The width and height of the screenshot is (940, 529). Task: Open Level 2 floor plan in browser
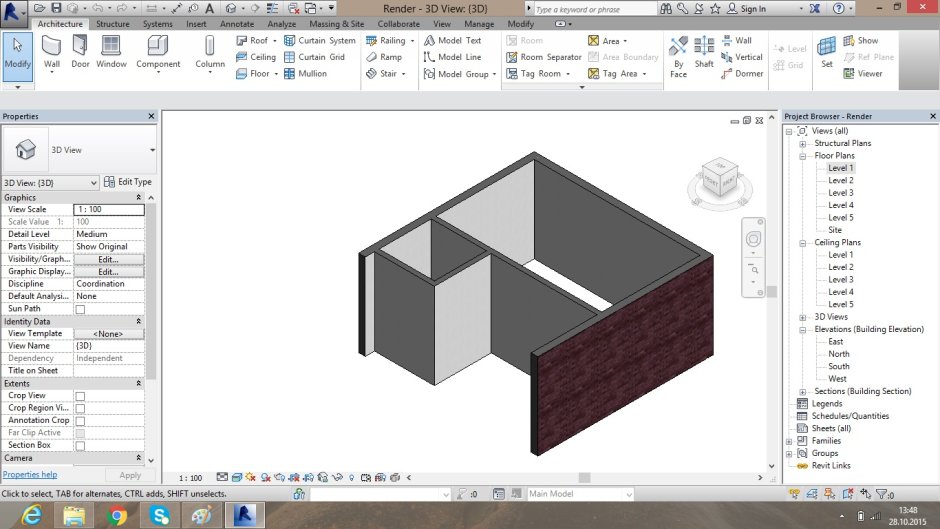[x=840, y=181]
